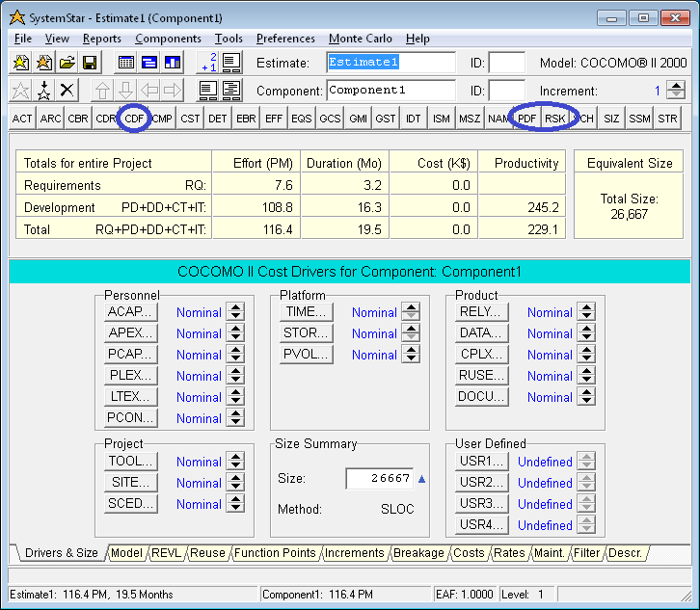Screen dimensions: 700x610
Task: Click blue triangle next to Size field
Action: 422,479
